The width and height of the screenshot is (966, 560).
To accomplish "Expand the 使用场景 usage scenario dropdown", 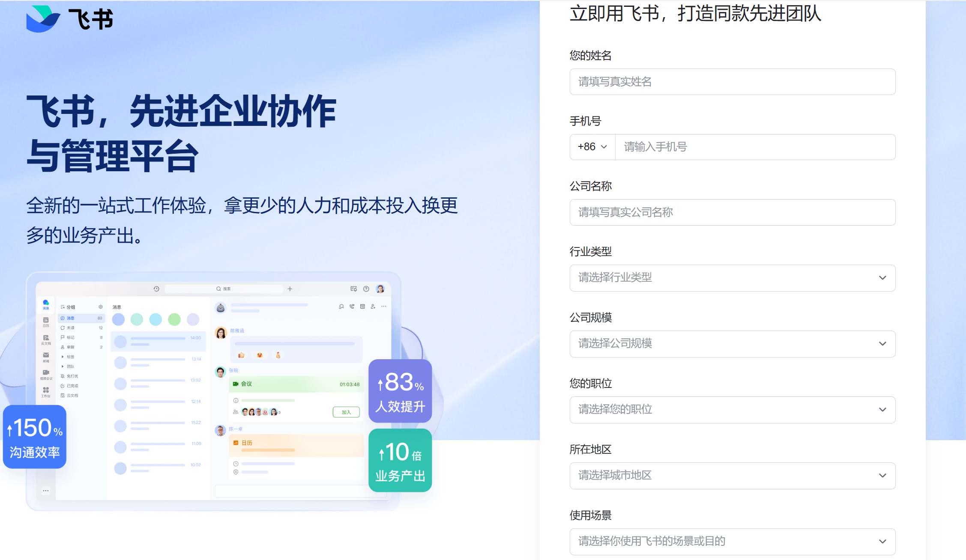I will 732,542.
